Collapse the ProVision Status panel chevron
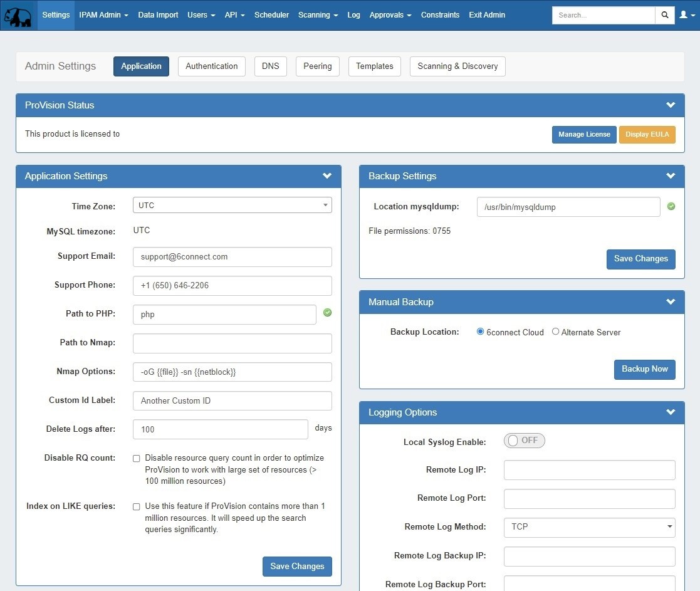 (671, 105)
